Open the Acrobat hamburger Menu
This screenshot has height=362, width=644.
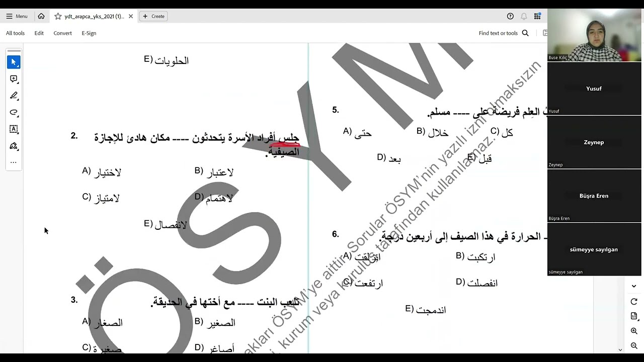click(x=17, y=16)
